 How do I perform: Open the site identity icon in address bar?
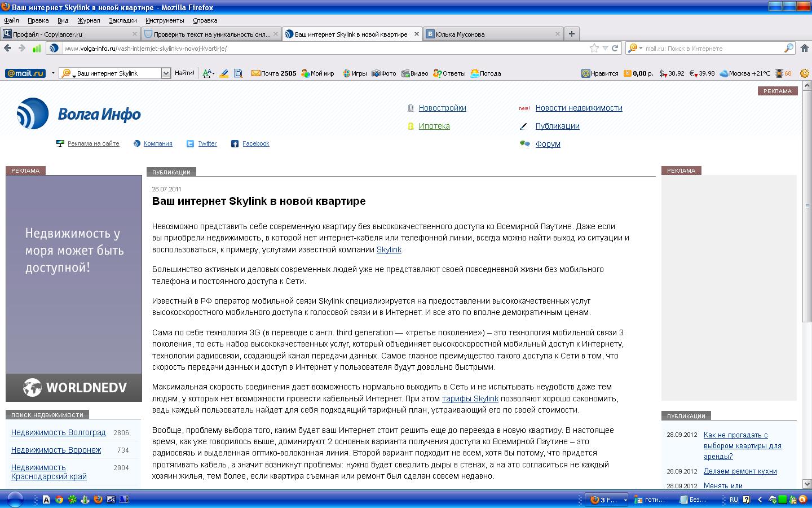54,49
